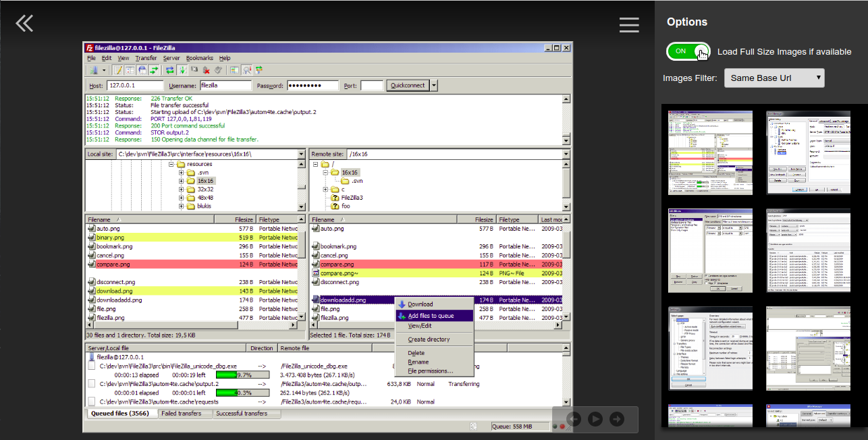This screenshot has width=868, height=440.
Task: Open the Remote site path dropdown
Action: click(x=566, y=154)
